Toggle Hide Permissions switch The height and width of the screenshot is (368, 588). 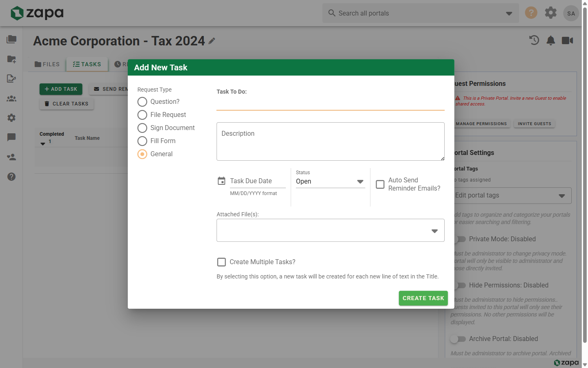coord(459,285)
